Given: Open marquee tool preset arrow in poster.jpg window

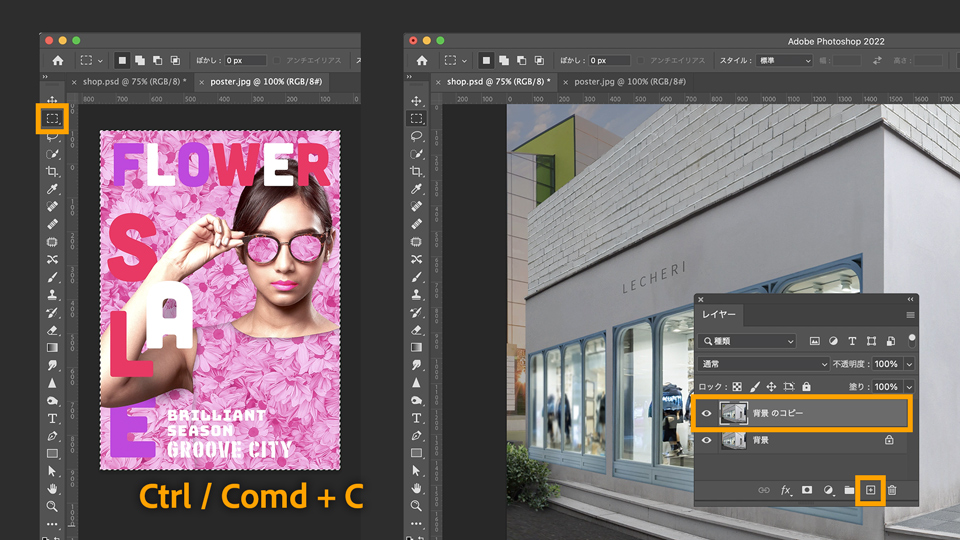Looking at the screenshot, I should 100,61.
